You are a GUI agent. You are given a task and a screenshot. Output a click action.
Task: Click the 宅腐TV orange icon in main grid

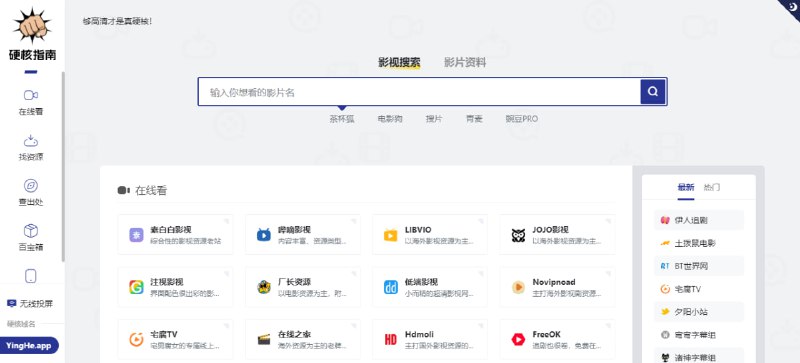pyautogui.click(x=136, y=340)
